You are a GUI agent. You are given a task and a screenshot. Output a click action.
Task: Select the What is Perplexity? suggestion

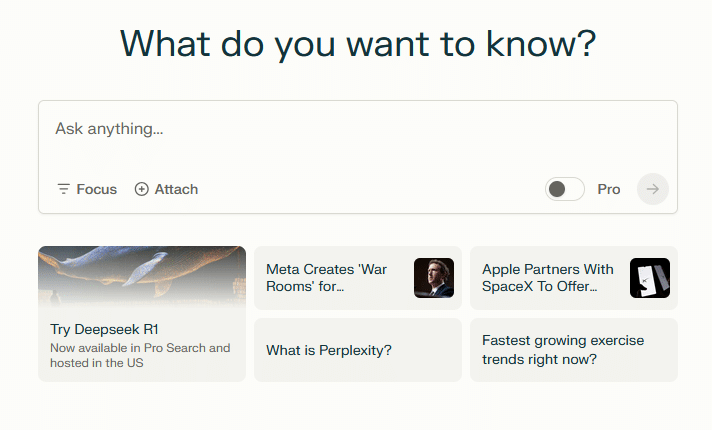pyautogui.click(x=329, y=350)
